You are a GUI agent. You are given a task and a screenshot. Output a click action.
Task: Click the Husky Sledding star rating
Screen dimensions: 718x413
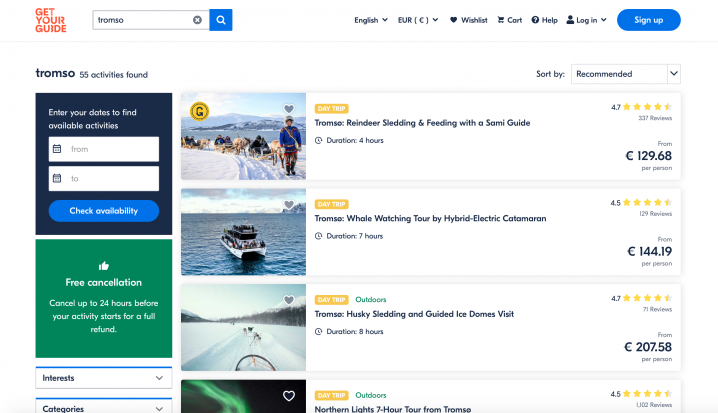click(x=647, y=299)
